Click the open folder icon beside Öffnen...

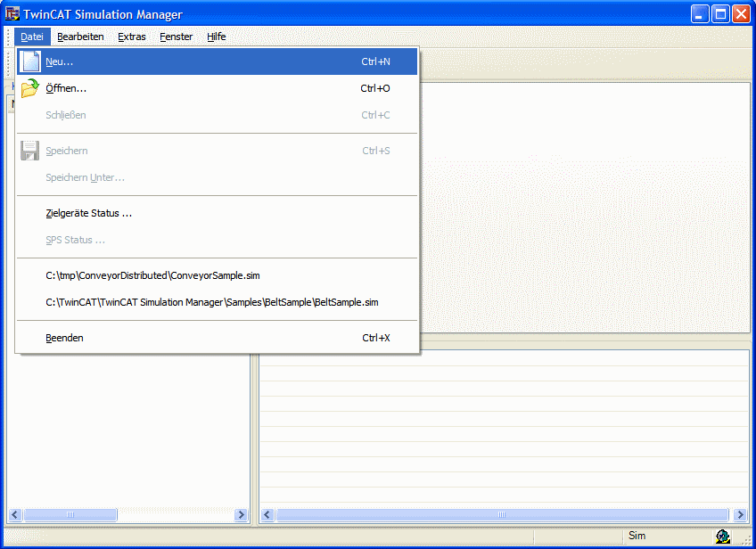30,88
